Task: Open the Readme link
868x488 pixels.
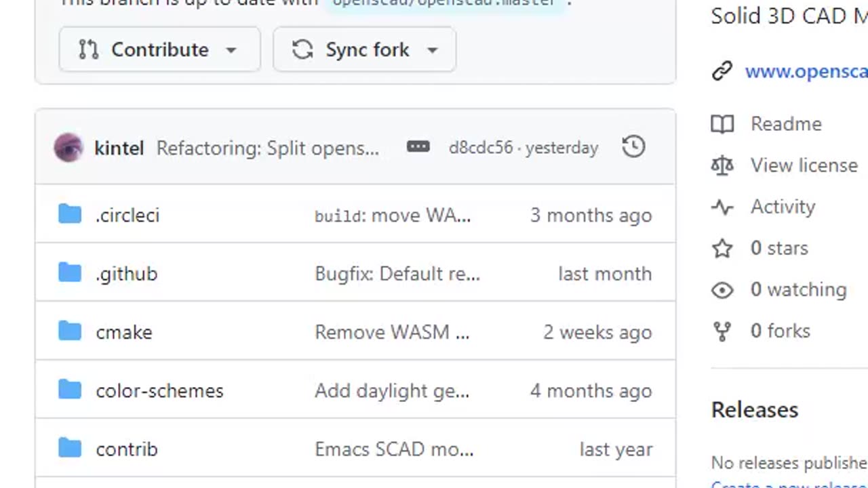Action: pos(786,124)
